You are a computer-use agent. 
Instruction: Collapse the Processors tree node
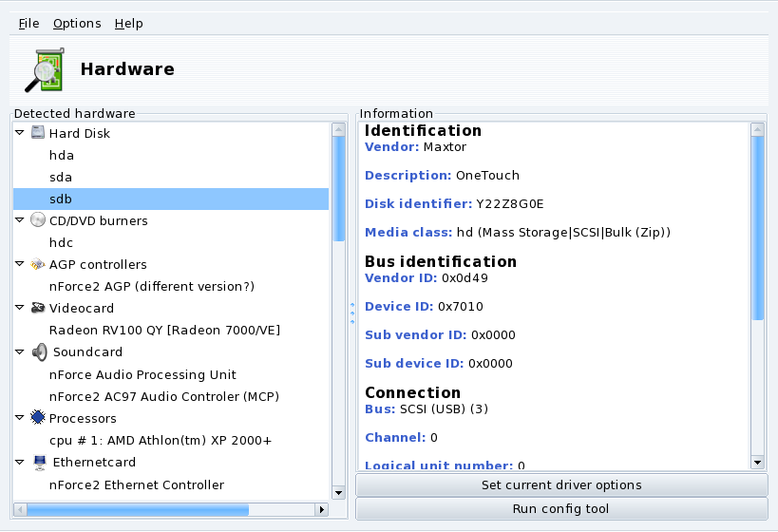(20, 418)
